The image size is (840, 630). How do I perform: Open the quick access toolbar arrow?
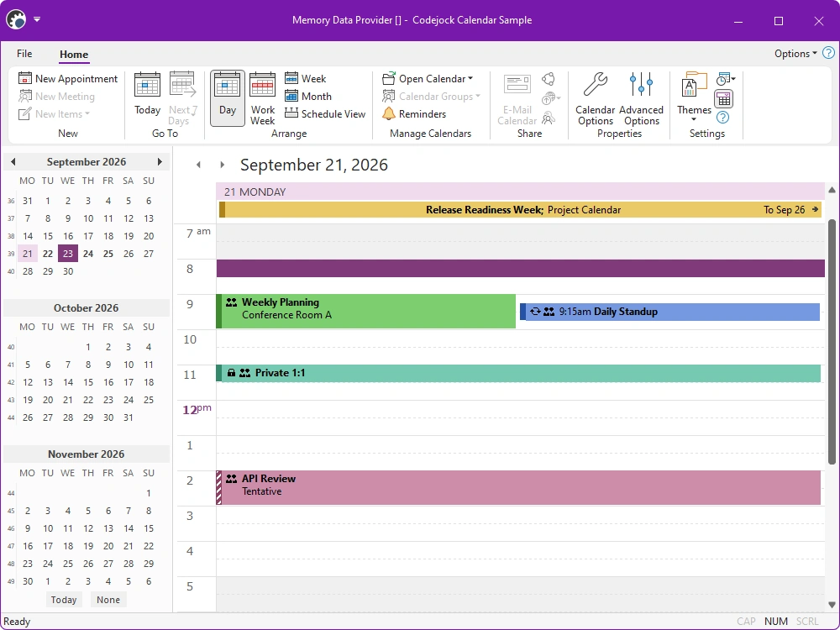pyautogui.click(x=37, y=19)
